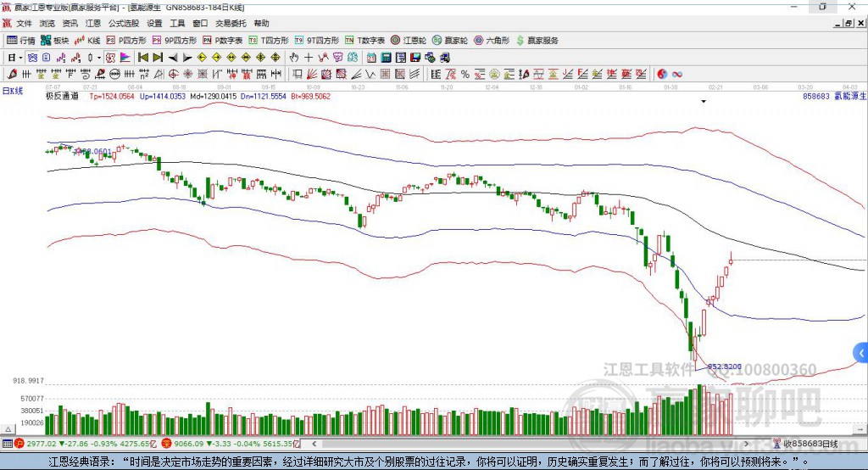Open the 江恩轮 Gann wheel
This screenshot has width=868, height=470.
coord(408,41)
